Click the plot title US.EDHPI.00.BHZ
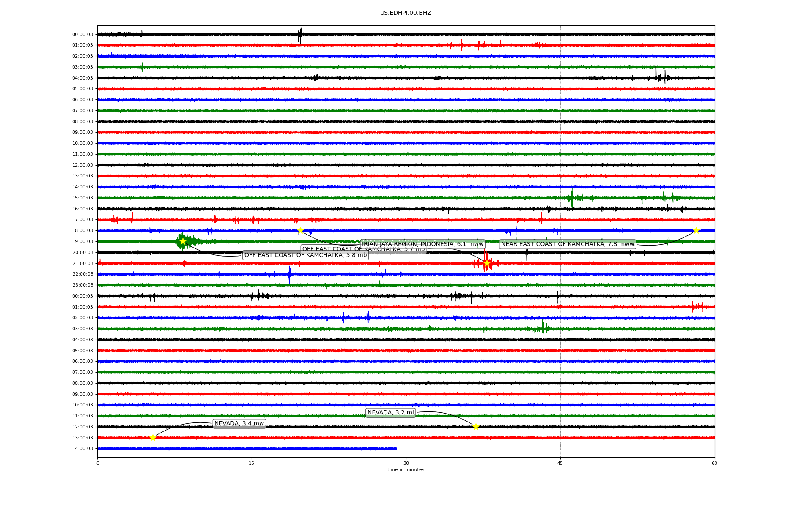The width and height of the screenshot is (812, 508). pyautogui.click(x=406, y=13)
